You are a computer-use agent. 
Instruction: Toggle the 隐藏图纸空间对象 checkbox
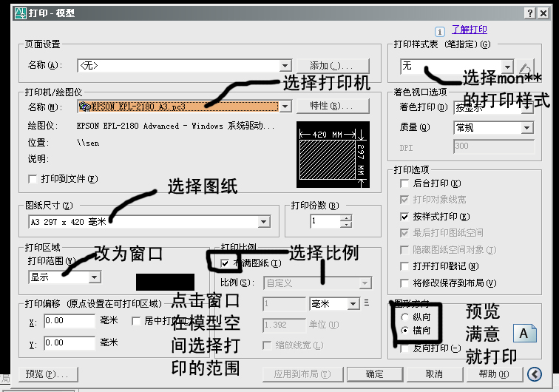[x=404, y=250]
